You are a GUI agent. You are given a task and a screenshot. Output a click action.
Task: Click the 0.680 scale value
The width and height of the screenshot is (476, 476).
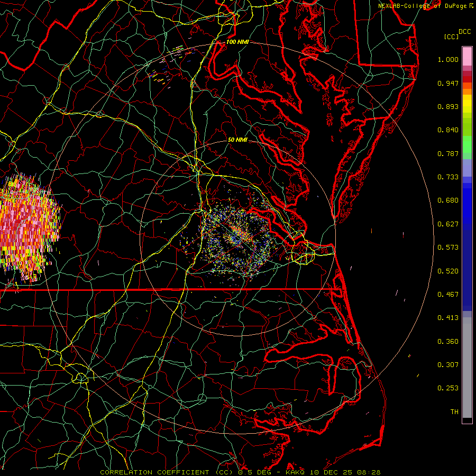tap(448, 200)
